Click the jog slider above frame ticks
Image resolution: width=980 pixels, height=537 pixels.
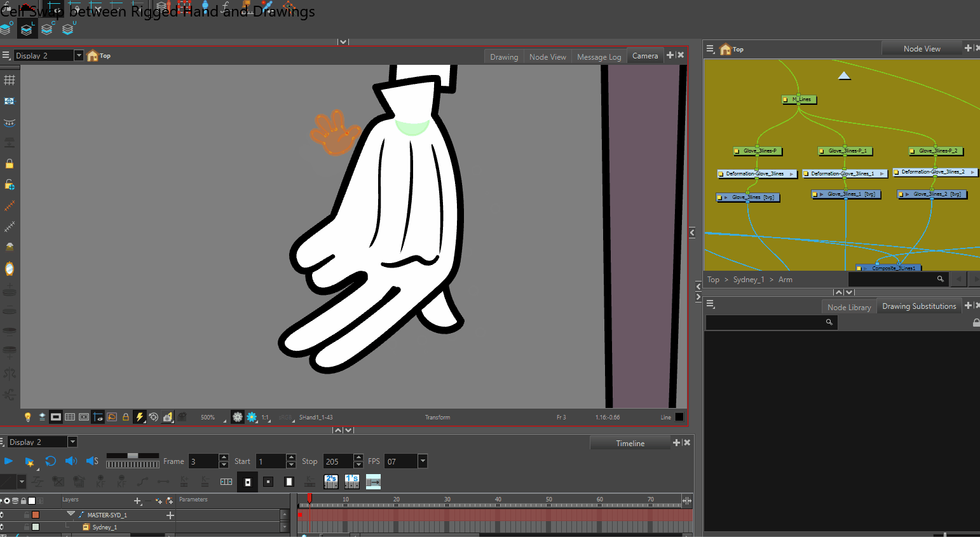pyautogui.click(x=132, y=456)
